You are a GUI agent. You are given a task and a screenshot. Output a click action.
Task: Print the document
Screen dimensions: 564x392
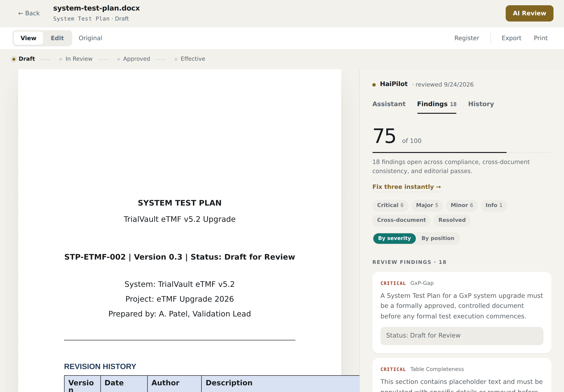tap(540, 38)
